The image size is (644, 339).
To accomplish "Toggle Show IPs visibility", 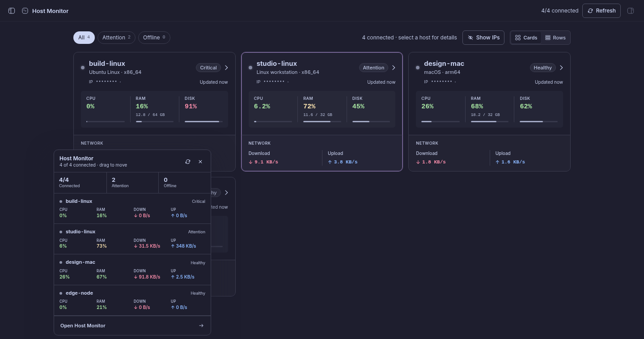I will [483, 38].
